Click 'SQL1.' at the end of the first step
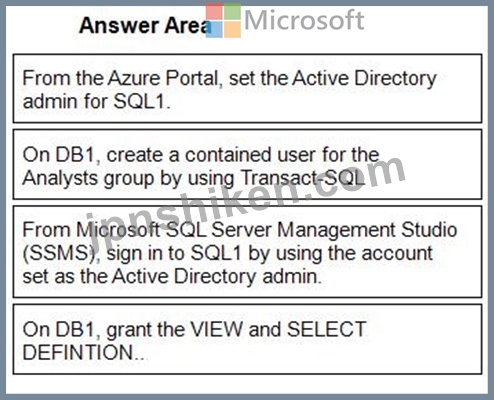Viewport: 494px width, 400px height. pos(142,101)
